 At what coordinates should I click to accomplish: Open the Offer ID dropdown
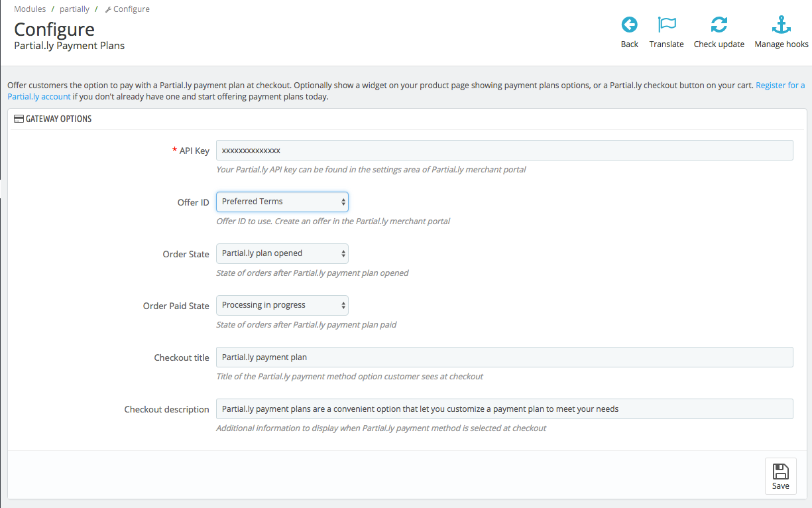[282, 202]
